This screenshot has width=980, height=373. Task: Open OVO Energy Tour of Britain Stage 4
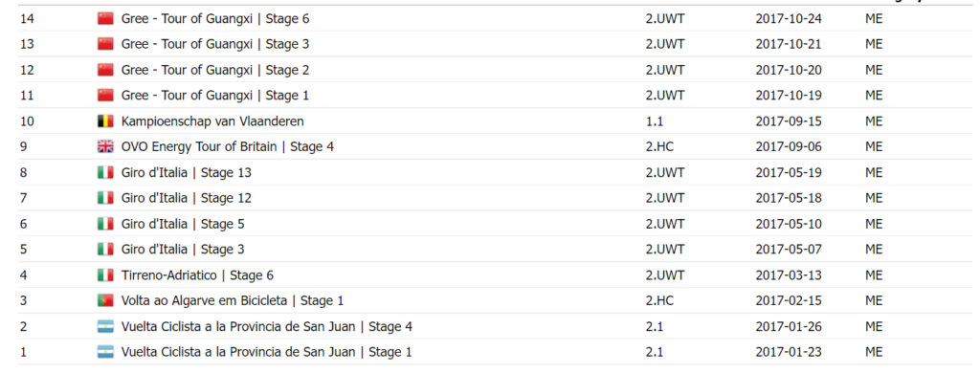pyautogui.click(x=228, y=147)
